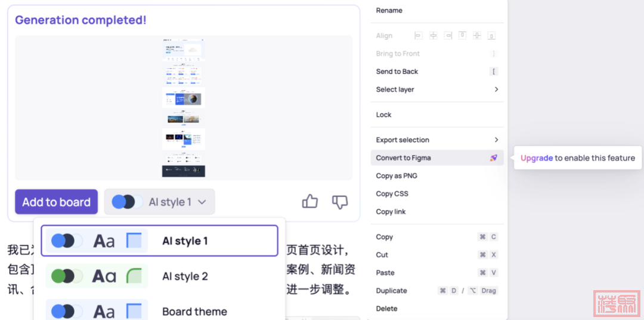Click the Upgrade link in the tooltip
The image size is (644, 320).
coord(536,158)
